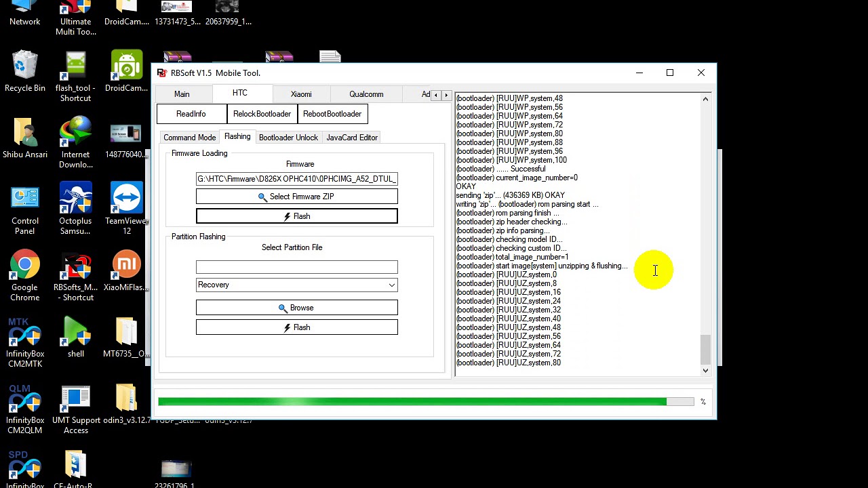Switch to the Main tab
Viewport: 868px width, 488px height.
[182, 94]
